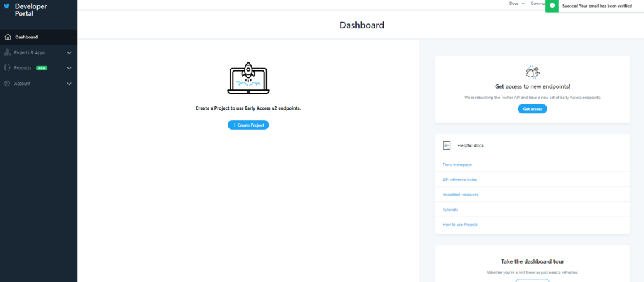Viewport: 644px width, 282px height.
Task: Click the Twitter bird logo
Action: pos(7,6)
